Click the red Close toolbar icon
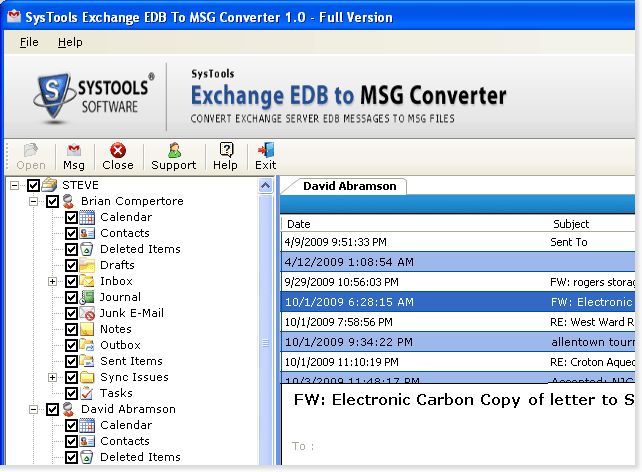 click(117, 157)
